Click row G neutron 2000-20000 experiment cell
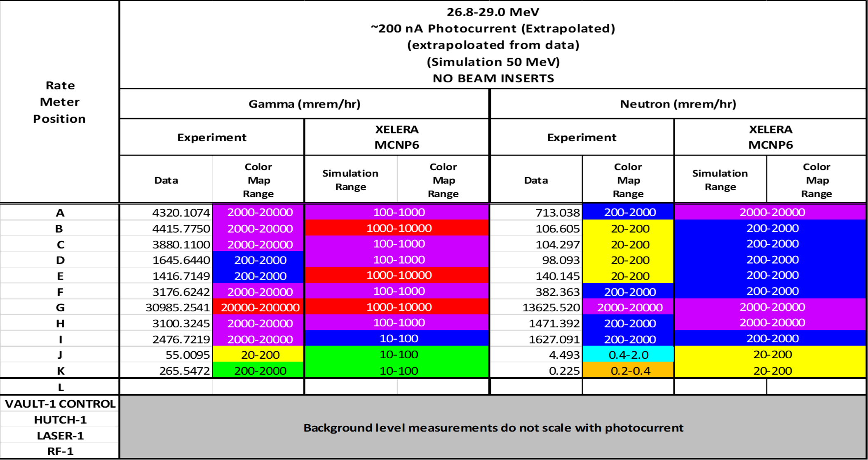 (x=628, y=307)
